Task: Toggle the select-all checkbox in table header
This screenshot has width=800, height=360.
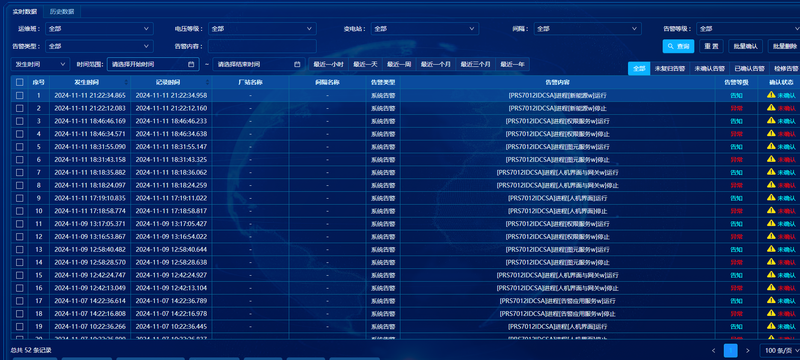Action: coord(19,82)
